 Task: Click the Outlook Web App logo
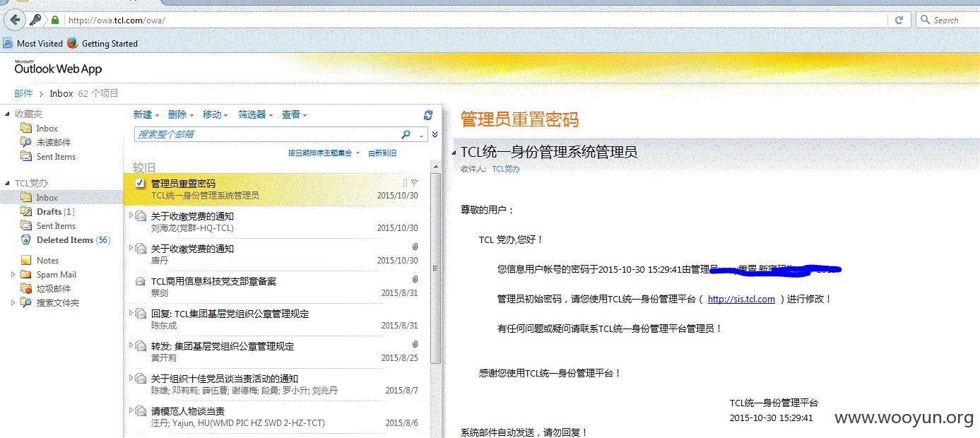point(58,68)
